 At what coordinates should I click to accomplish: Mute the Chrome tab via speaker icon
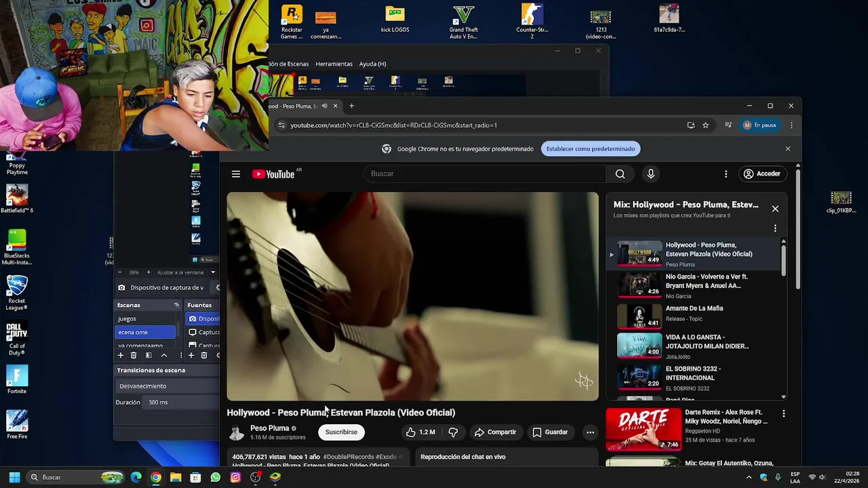[x=324, y=106]
